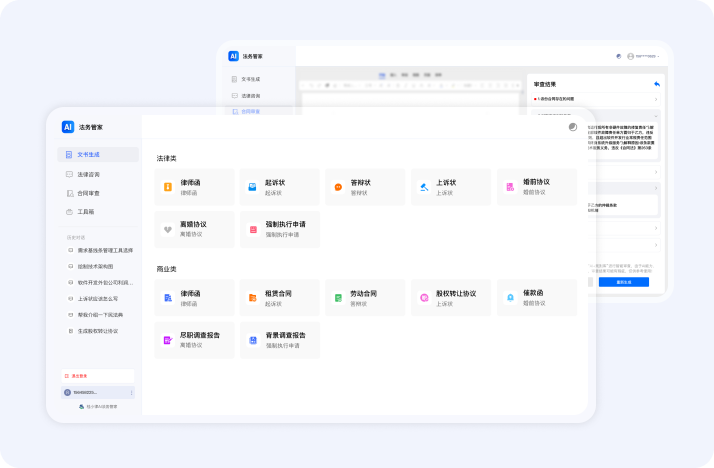714x468 pixels.
Task: Click the bell icon of 催款函 card
Action: (510, 298)
